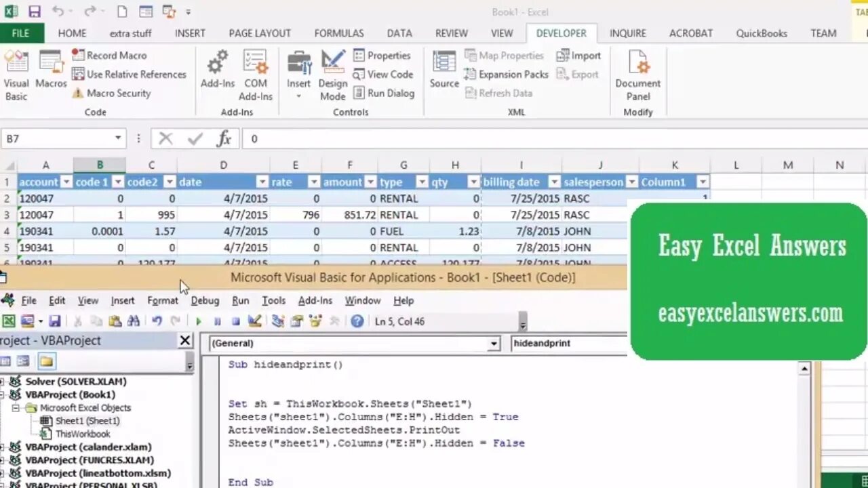
Task: Click View Code in Controls group
Action: point(382,75)
